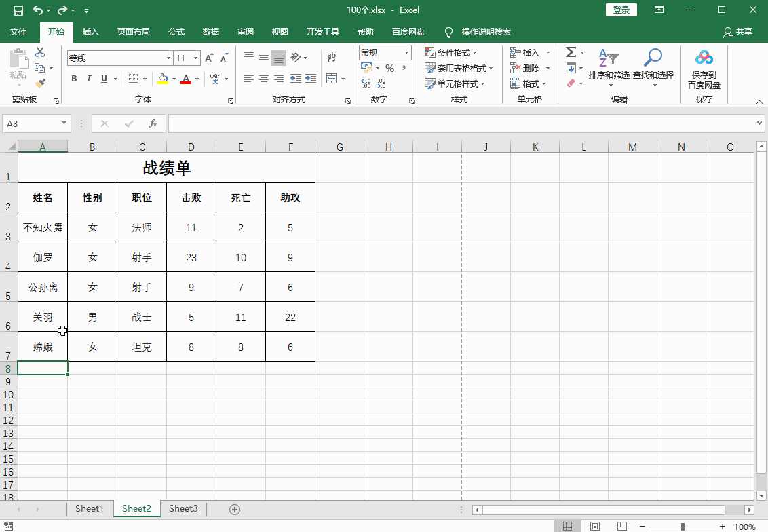Viewport: 768px width, 532px height.
Task: Select column G header
Action: 339,147
